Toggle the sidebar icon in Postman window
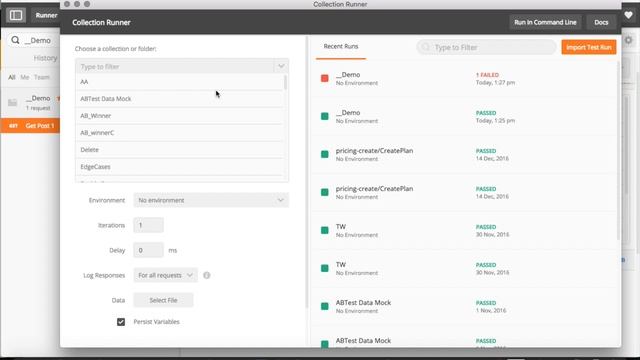Image resolution: width=640 pixels, height=360 pixels. 16,16
